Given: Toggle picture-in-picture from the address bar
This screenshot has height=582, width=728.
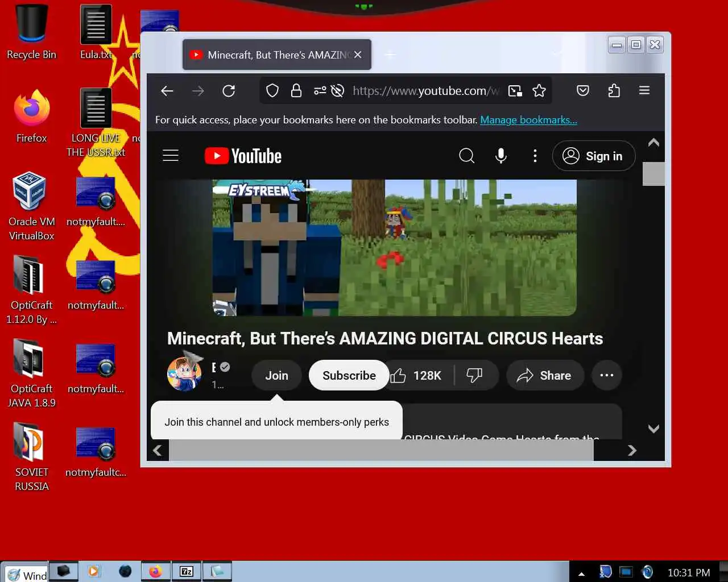Looking at the screenshot, I should tap(515, 91).
